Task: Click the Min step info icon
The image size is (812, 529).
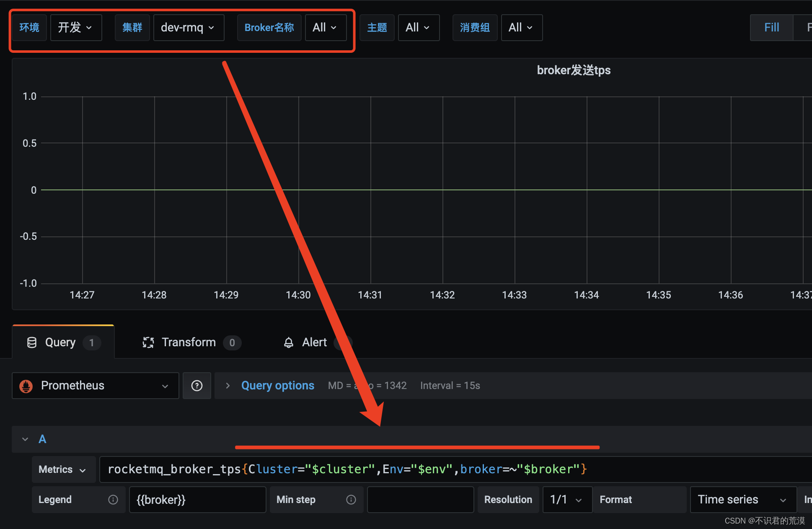Action: tap(351, 500)
